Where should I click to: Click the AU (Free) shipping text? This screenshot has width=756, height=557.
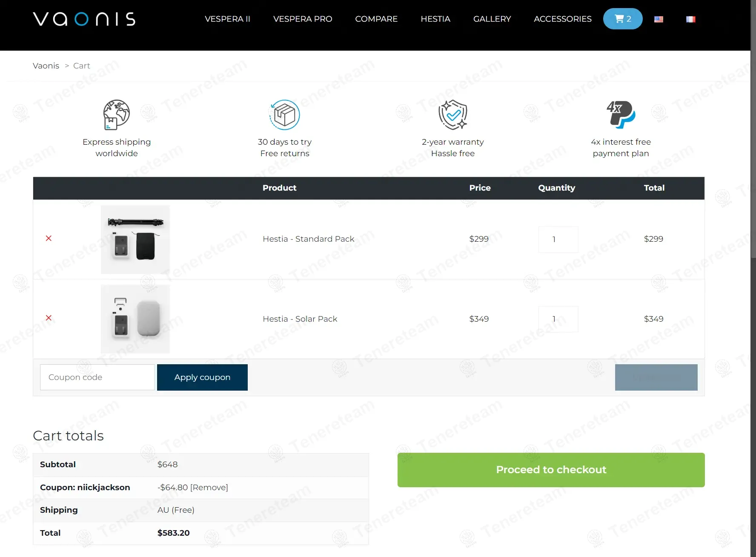pos(176,510)
